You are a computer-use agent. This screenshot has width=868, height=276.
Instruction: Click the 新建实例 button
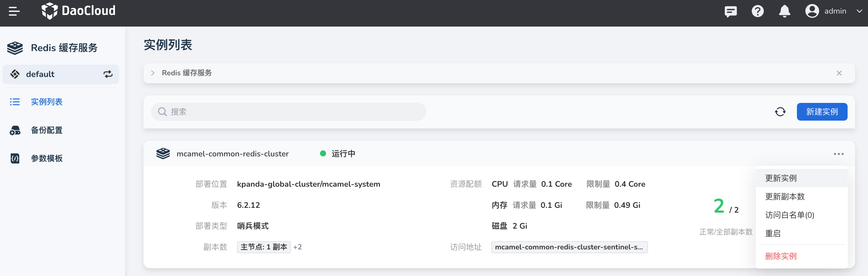point(822,112)
